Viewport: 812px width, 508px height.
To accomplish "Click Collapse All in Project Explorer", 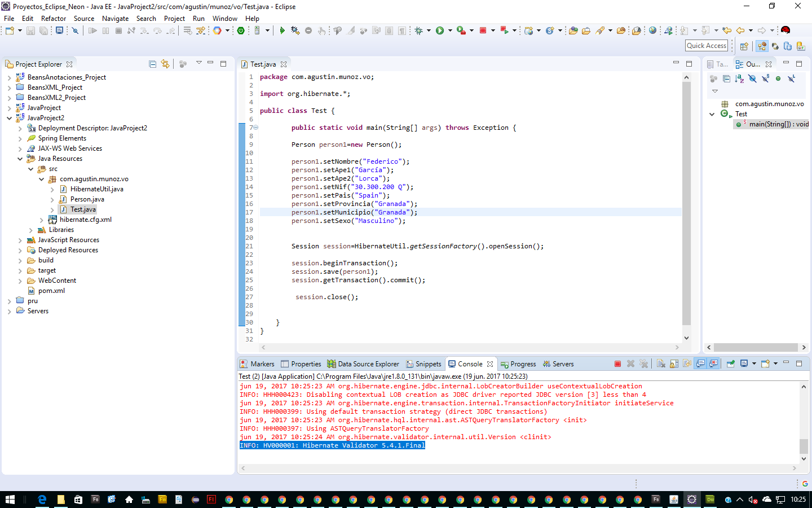I will (152, 64).
